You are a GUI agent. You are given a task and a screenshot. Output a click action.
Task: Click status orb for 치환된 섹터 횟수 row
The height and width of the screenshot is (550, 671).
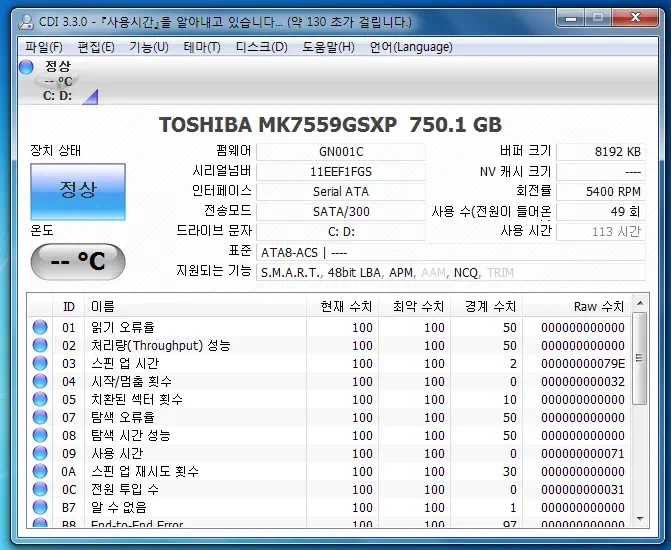coord(40,399)
